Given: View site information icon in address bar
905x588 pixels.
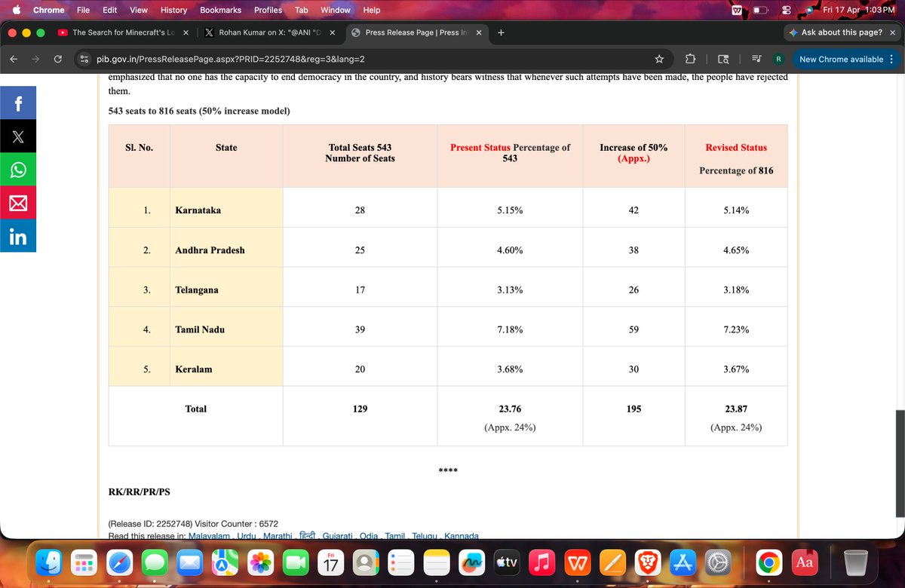Looking at the screenshot, I should (85, 59).
